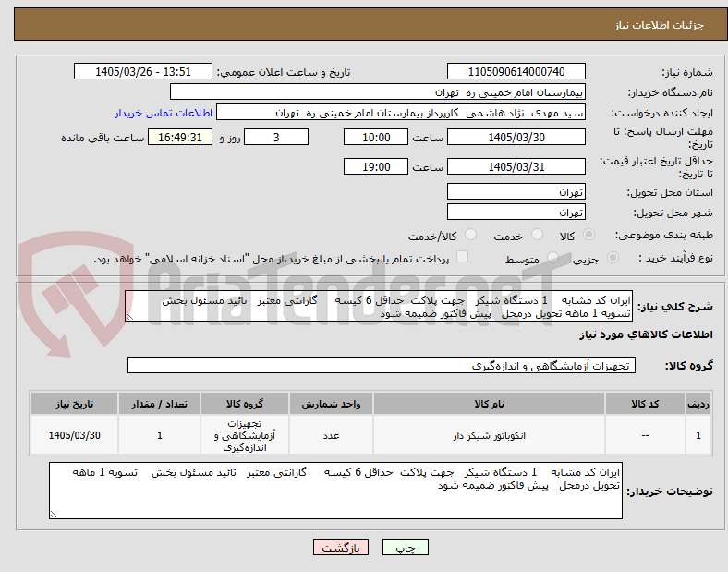The image size is (728, 572).
Task: Click the نام کالا column header
Action: point(489,404)
